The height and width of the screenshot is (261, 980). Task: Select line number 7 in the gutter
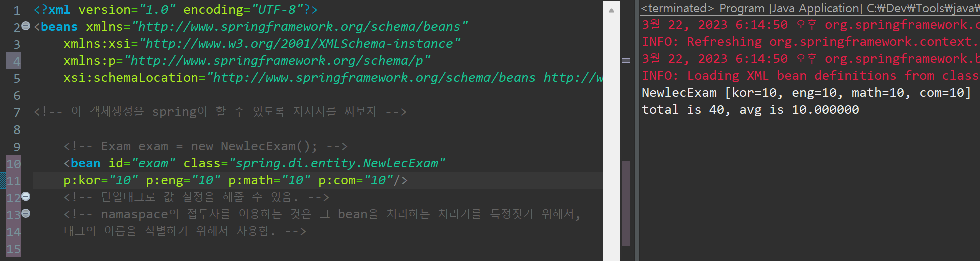[17, 112]
